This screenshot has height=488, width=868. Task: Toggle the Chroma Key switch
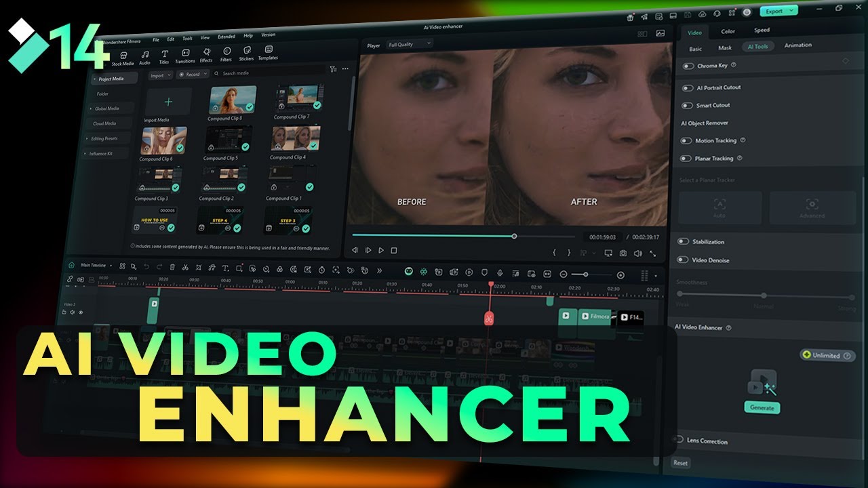click(x=688, y=66)
